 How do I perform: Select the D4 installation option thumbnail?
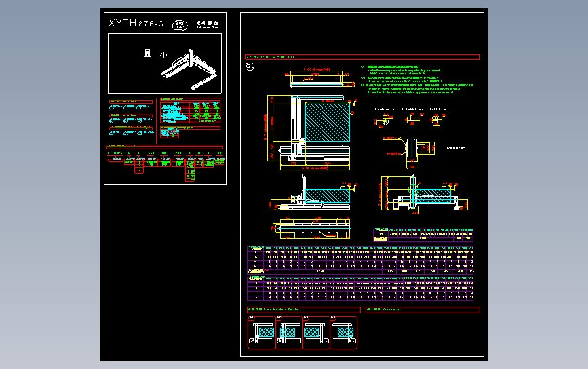[343, 332]
